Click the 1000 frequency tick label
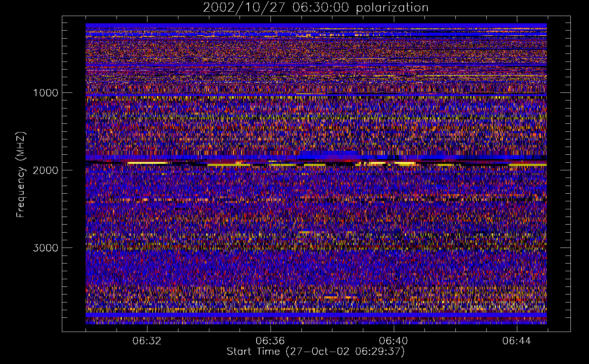Viewport: 589px width, 364px height. 46,93
